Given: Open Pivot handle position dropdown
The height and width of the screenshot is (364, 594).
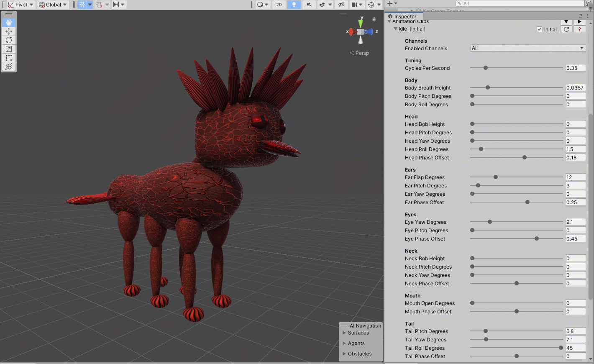Looking at the screenshot, I should pyautogui.click(x=20, y=5).
